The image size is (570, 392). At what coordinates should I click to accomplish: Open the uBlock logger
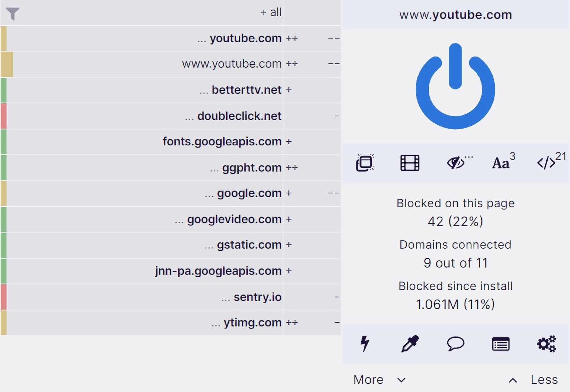point(501,344)
